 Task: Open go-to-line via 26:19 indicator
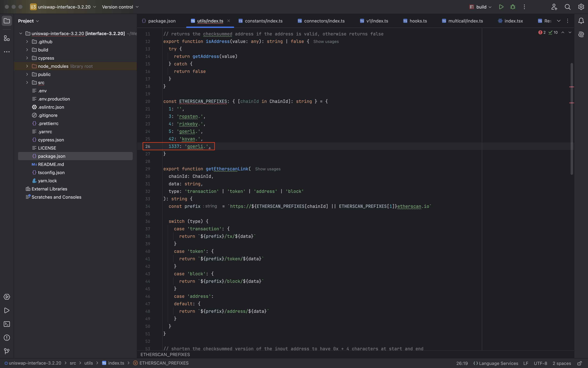(462, 363)
